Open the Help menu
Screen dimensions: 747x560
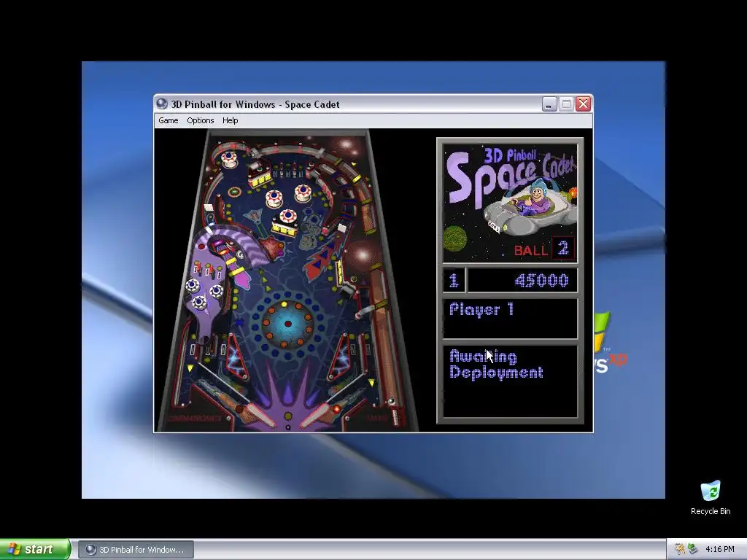tap(230, 120)
